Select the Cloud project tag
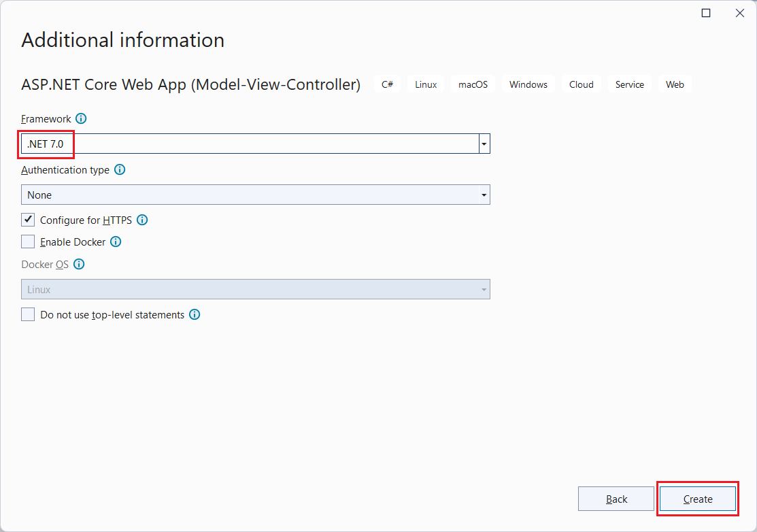The image size is (757, 532). point(581,84)
